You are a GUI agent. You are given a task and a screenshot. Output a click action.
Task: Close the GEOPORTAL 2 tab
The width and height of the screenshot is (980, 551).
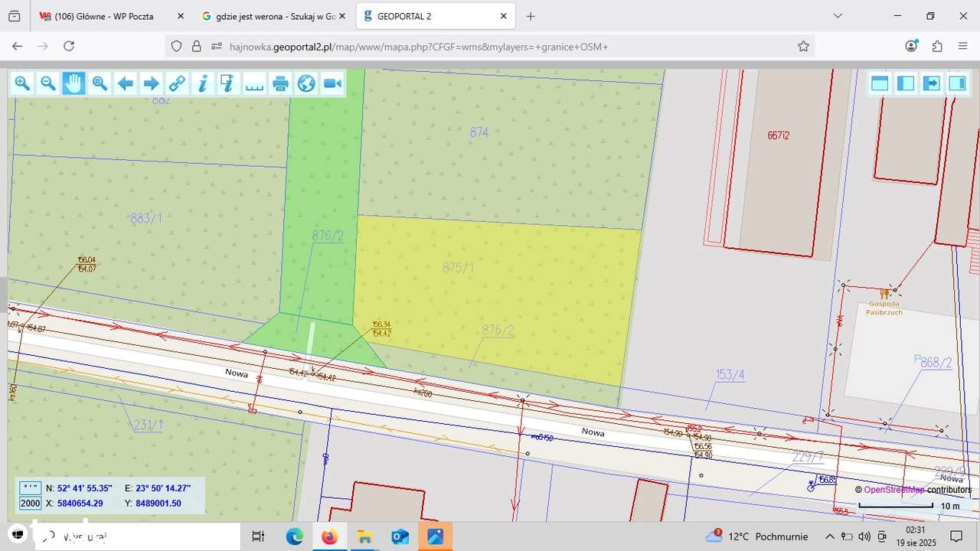click(x=504, y=16)
